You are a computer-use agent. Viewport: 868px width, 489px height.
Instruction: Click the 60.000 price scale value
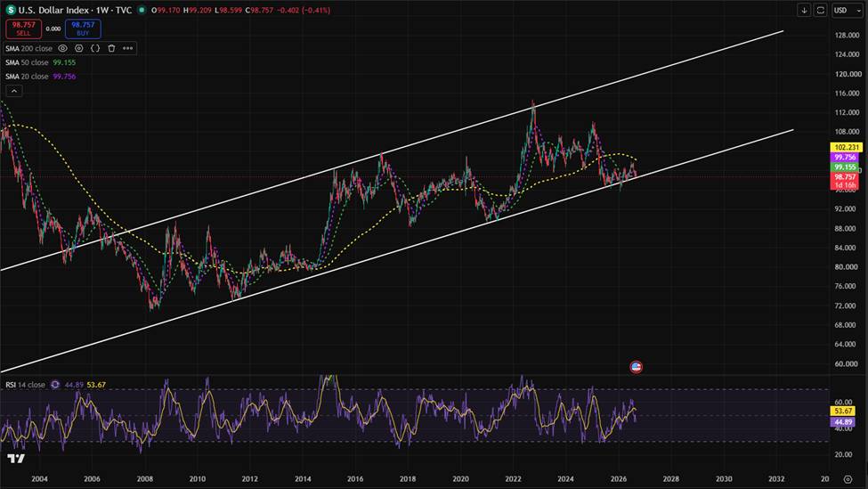coord(848,363)
